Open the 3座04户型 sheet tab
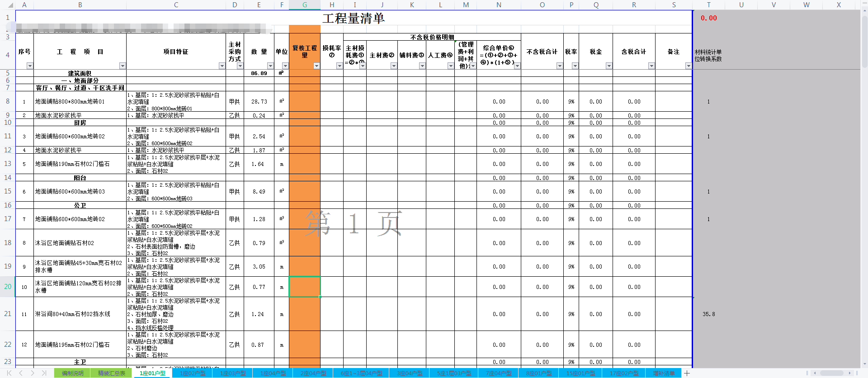868x378 pixels. (x=410, y=373)
